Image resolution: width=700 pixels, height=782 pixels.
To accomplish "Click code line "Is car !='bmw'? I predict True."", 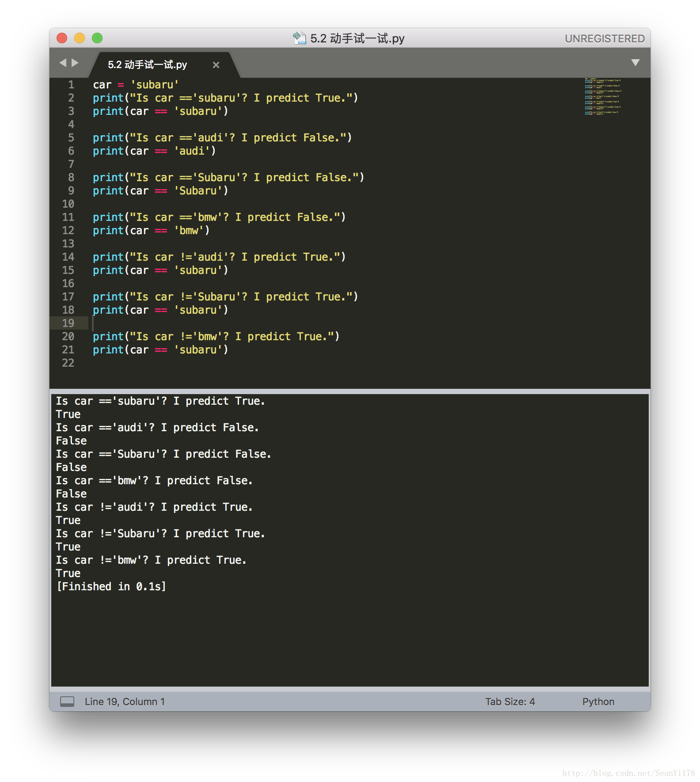I will click(216, 336).
